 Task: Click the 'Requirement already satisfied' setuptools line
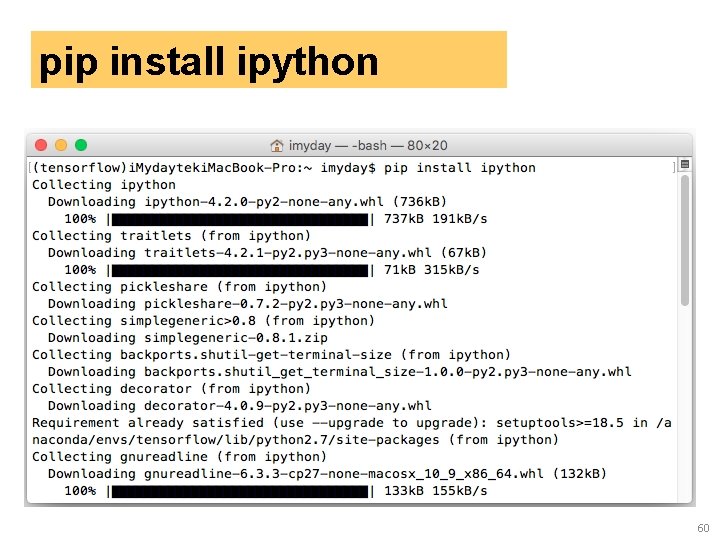tap(351, 423)
